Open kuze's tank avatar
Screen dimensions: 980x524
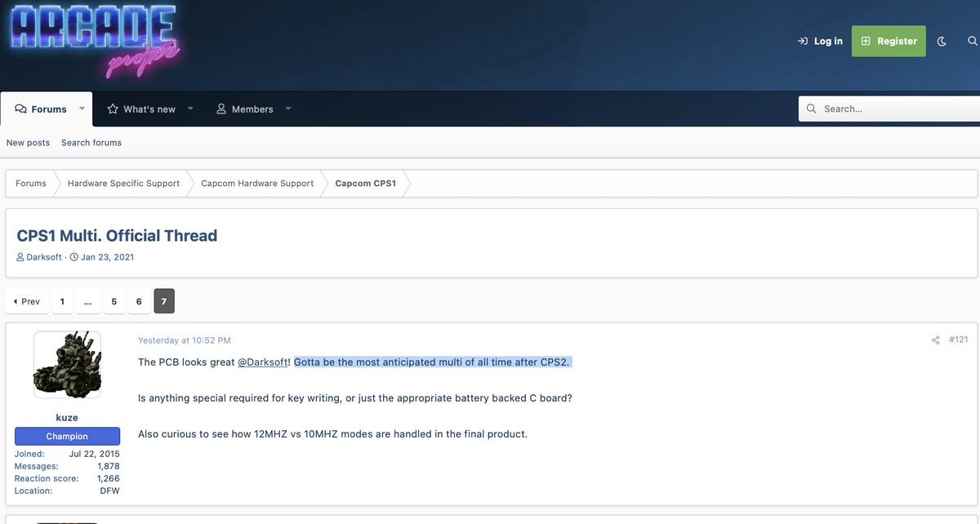click(x=67, y=365)
